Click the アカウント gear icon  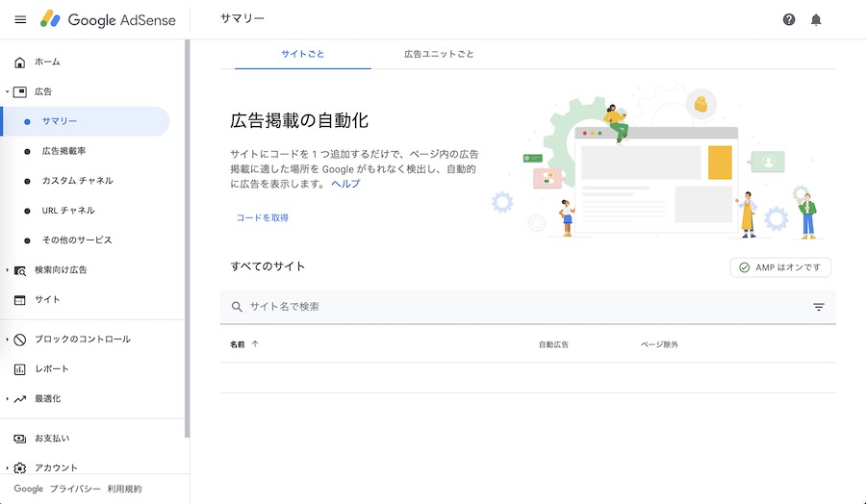(20, 468)
